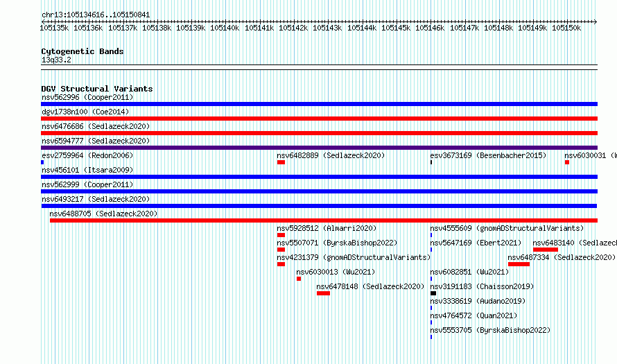Select the 13q33.2 cytogenetic band label

[56, 60]
